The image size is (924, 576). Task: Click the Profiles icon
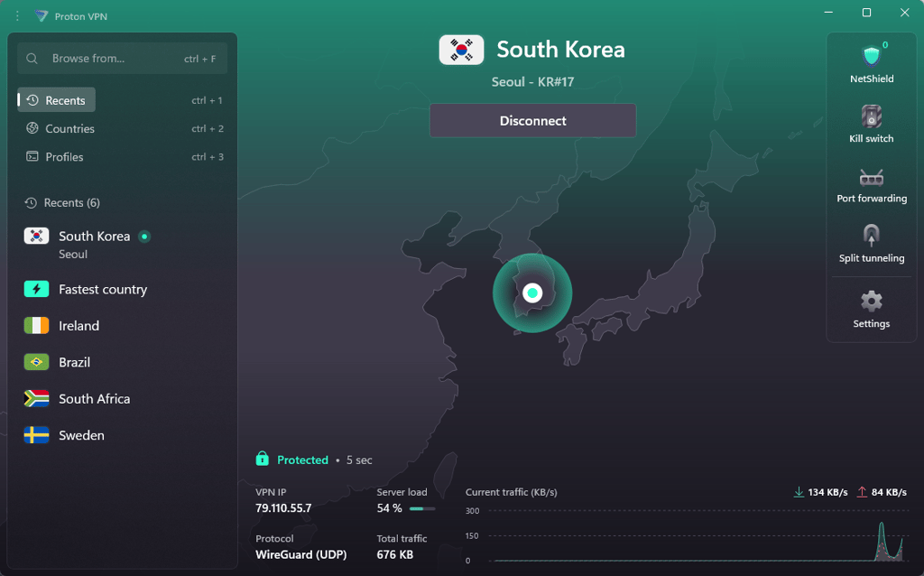(32, 156)
